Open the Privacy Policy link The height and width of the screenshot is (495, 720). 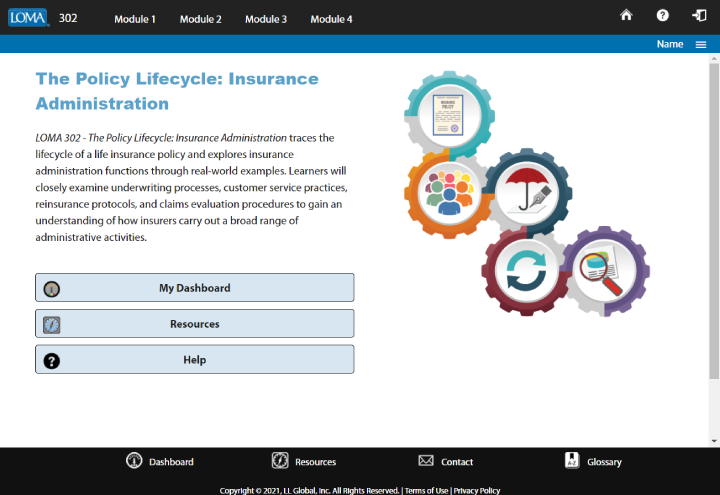tap(477, 490)
